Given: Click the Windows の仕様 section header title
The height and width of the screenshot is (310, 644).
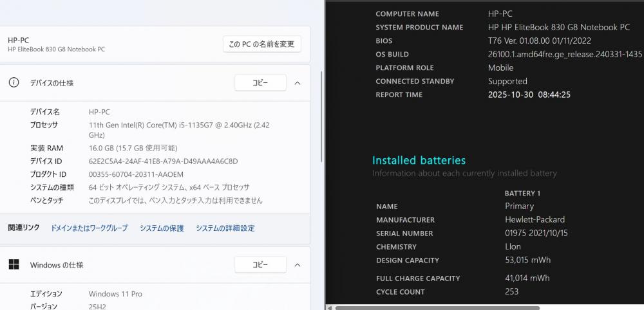Looking at the screenshot, I should tap(57, 264).
